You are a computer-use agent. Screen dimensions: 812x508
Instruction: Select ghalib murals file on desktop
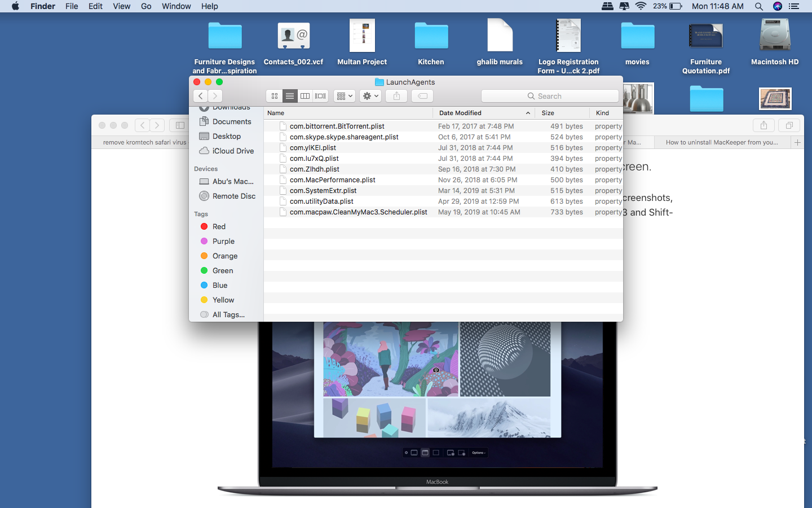point(500,43)
